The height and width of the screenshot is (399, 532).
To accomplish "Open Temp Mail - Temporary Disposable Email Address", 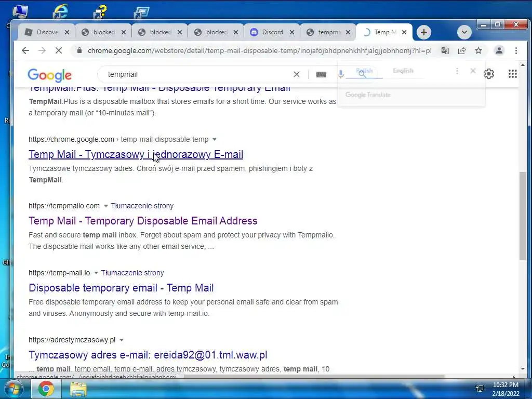I will (143, 221).
